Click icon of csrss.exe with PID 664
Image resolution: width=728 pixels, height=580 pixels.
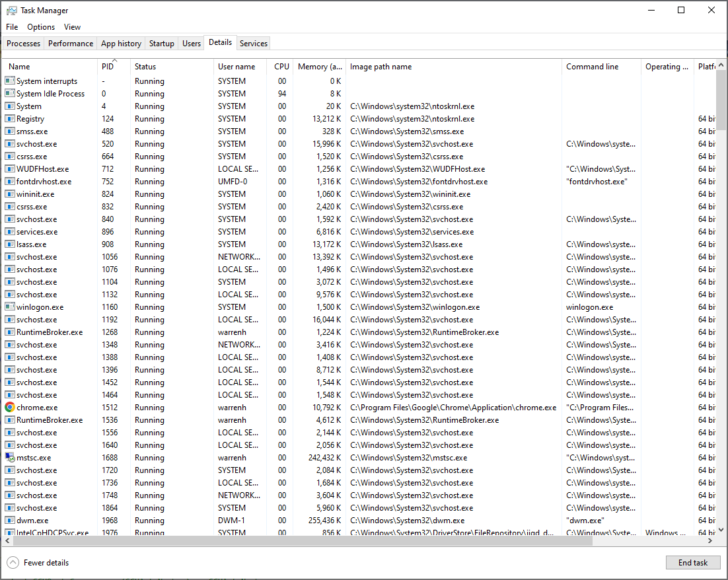coord(10,156)
